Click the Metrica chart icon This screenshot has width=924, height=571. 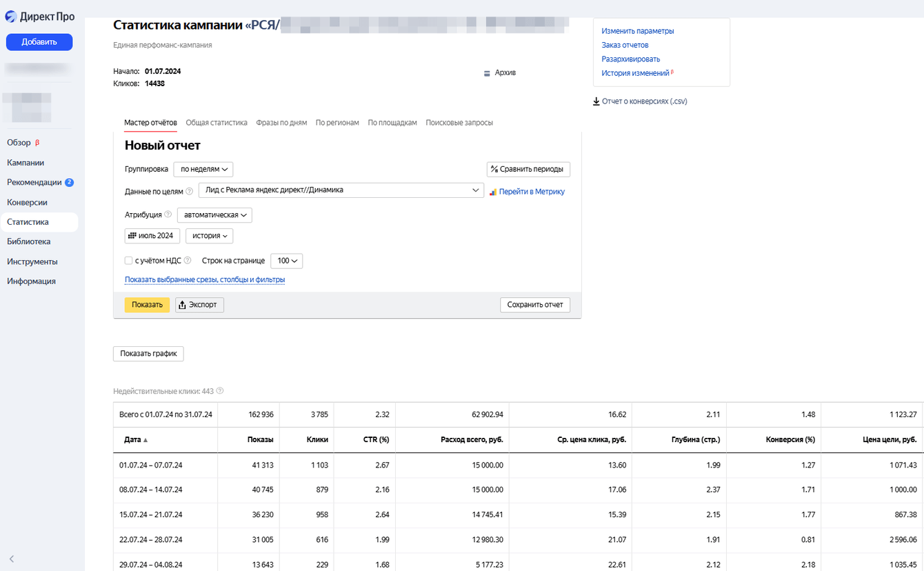tap(493, 192)
